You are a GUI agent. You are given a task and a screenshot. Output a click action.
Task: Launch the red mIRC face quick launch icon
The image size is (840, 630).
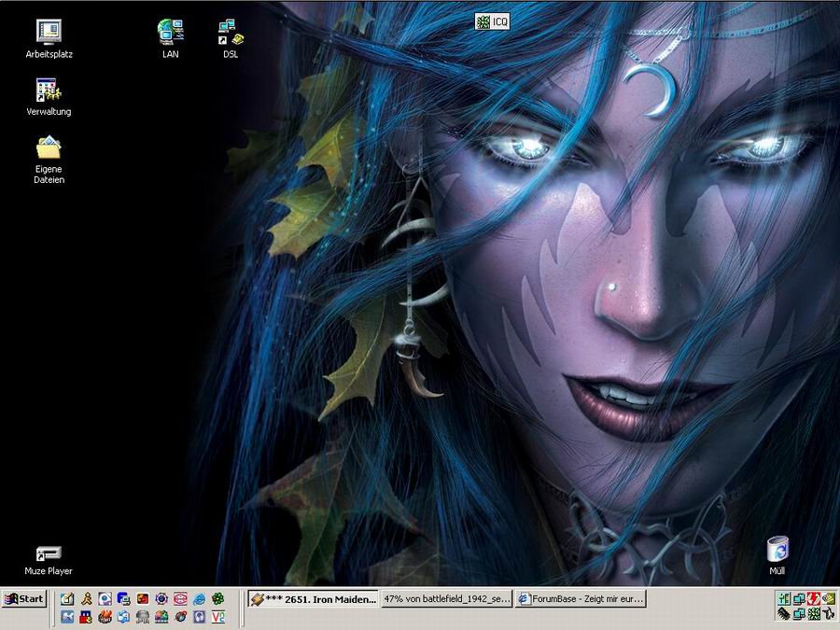(86, 617)
